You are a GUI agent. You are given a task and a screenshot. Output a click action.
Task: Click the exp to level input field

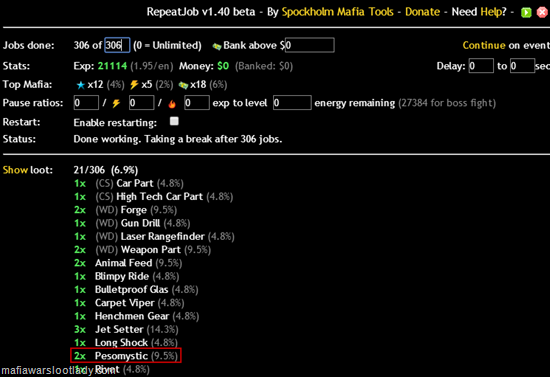tap(197, 103)
